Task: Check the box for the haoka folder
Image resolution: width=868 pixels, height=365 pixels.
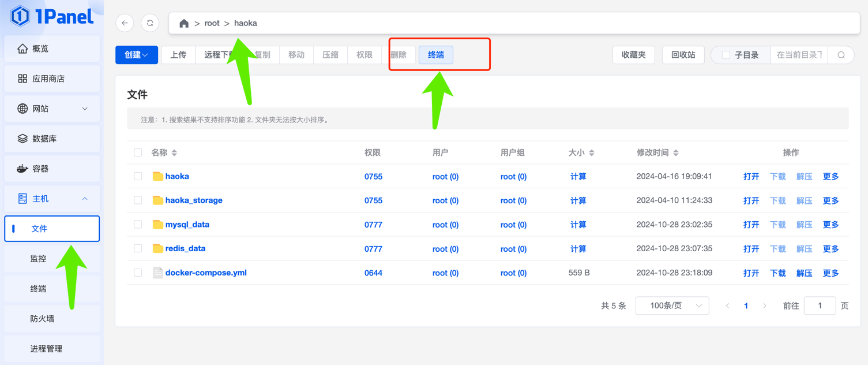Action: click(138, 176)
